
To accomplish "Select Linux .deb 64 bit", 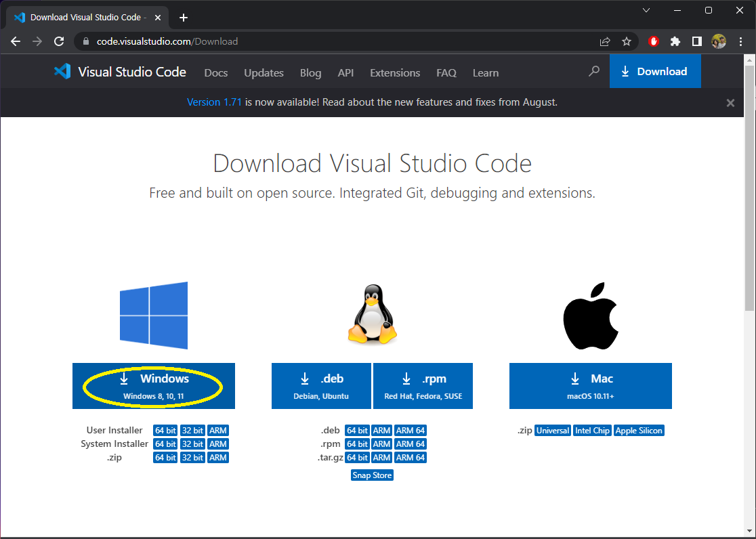I will click(x=357, y=431).
